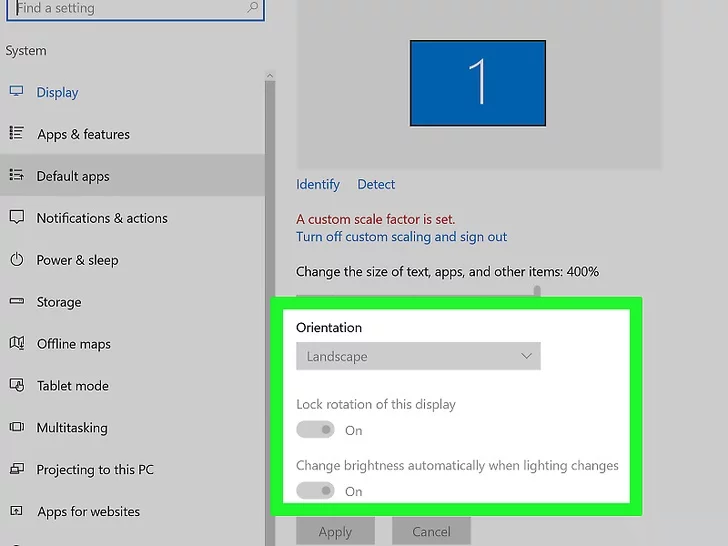Toggle Lock rotation of this display switch
Screen dimensions: 728x546
coord(315,430)
